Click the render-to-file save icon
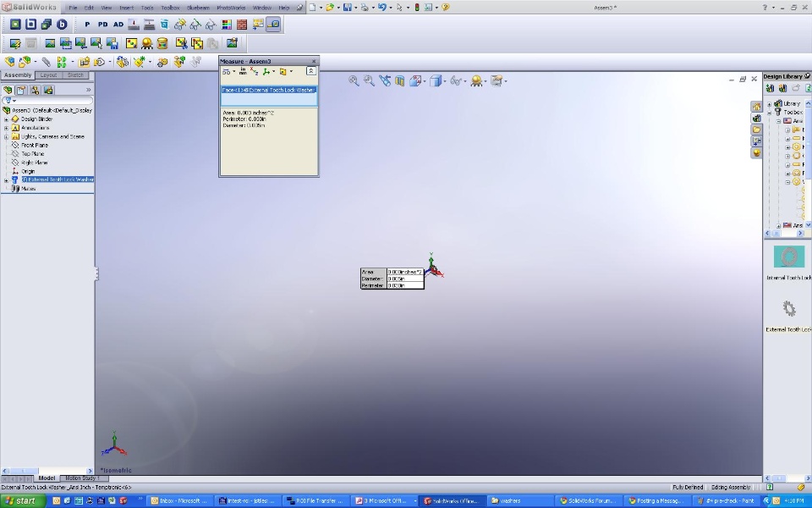Viewport: 812px width, 508px height. pyautogui.click(x=112, y=43)
